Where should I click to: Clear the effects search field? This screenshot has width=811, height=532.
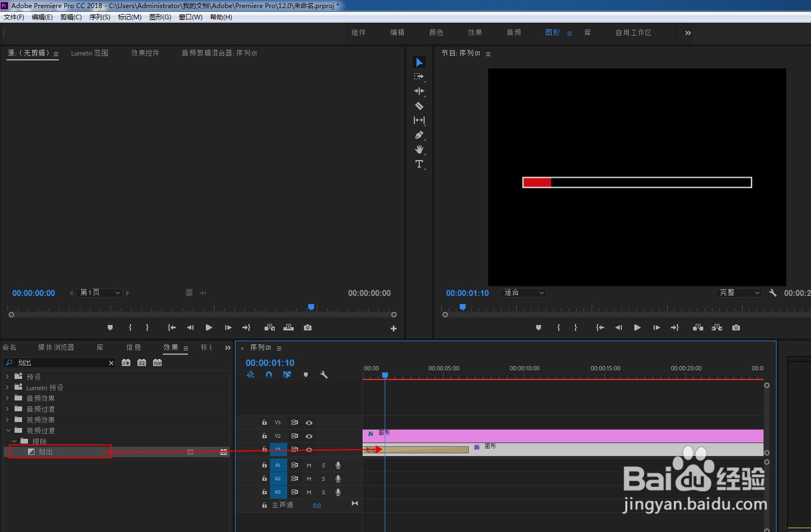[x=112, y=363]
